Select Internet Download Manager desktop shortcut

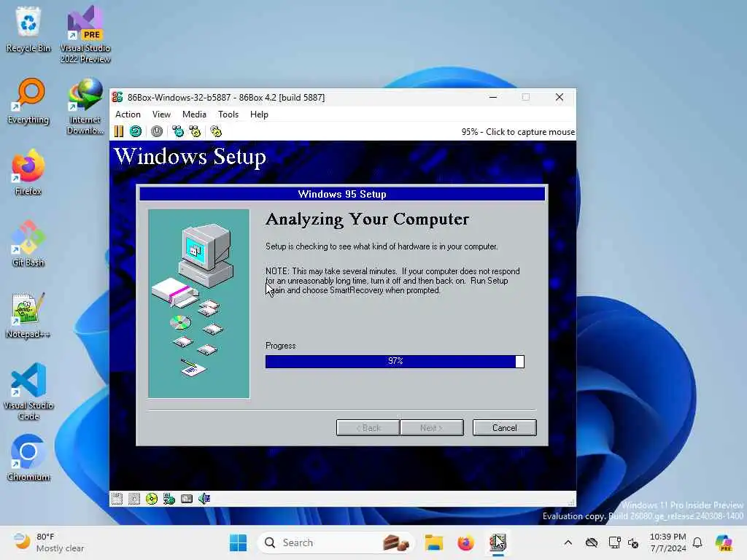coord(85,106)
